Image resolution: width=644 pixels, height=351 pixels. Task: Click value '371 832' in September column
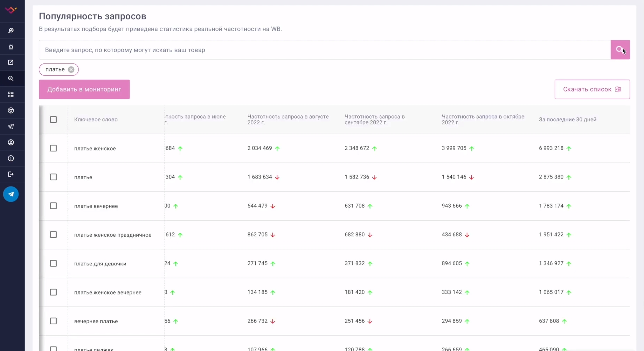click(x=355, y=263)
